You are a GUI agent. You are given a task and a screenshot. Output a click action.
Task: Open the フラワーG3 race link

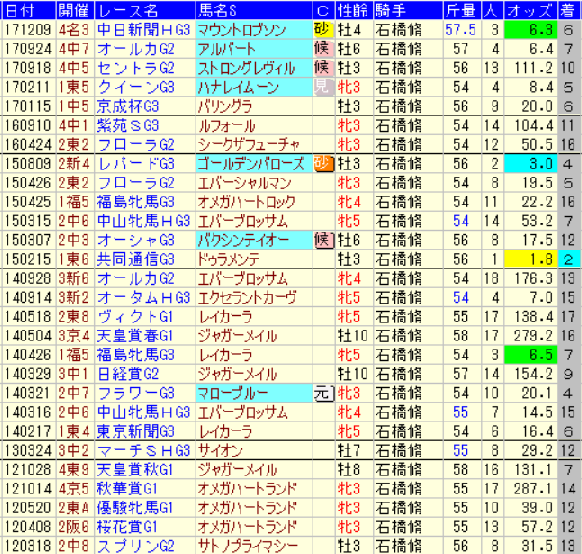click(135, 393)
